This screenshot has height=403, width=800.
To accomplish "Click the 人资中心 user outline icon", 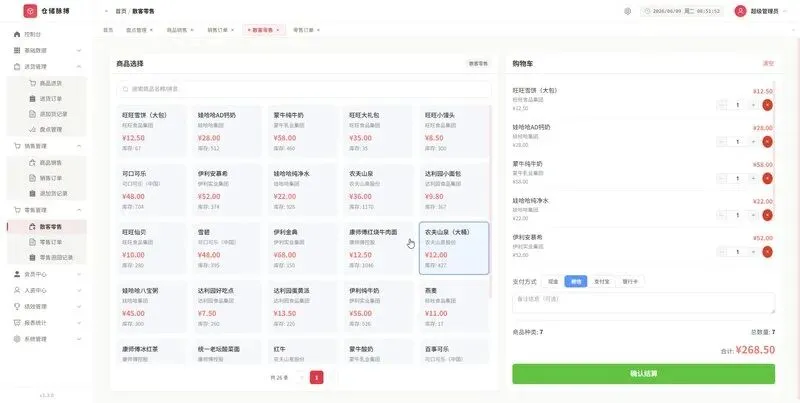I will tap(17, 290).
